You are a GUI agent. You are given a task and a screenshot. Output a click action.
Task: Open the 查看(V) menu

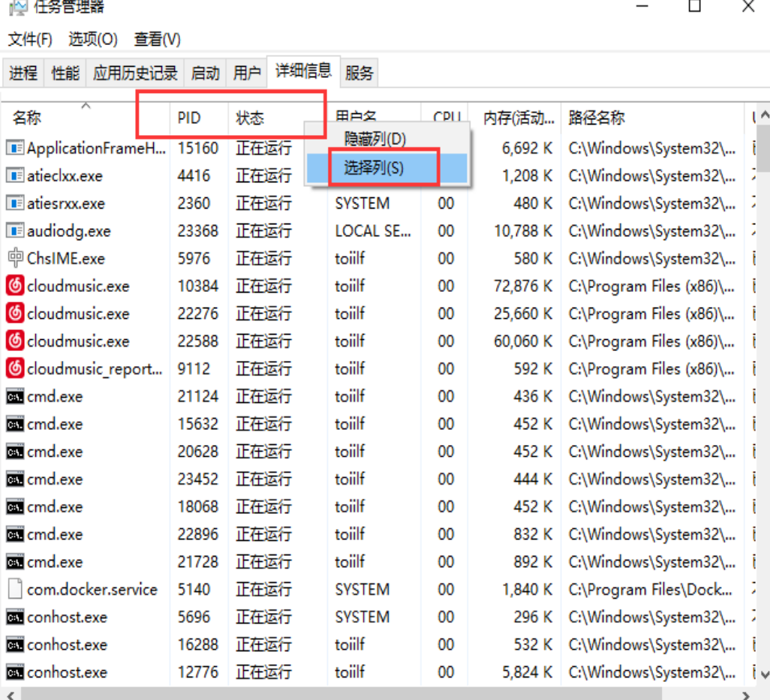point(157,39)
